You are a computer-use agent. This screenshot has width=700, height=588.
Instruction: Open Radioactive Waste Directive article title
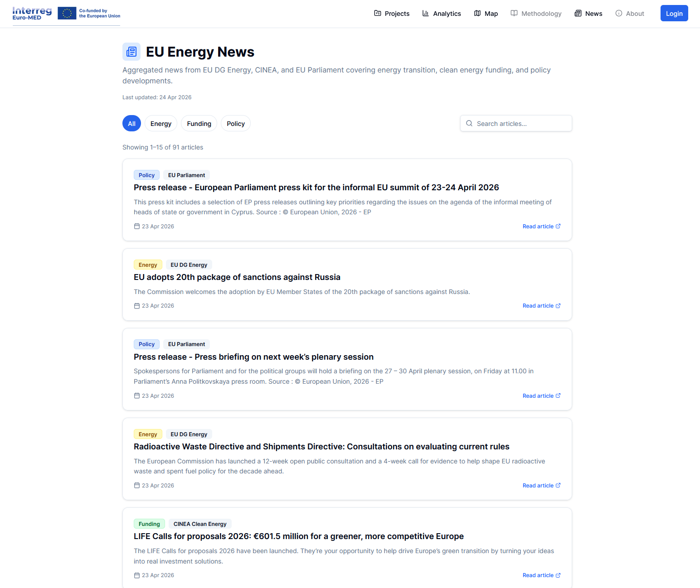[x=321, y=447]
